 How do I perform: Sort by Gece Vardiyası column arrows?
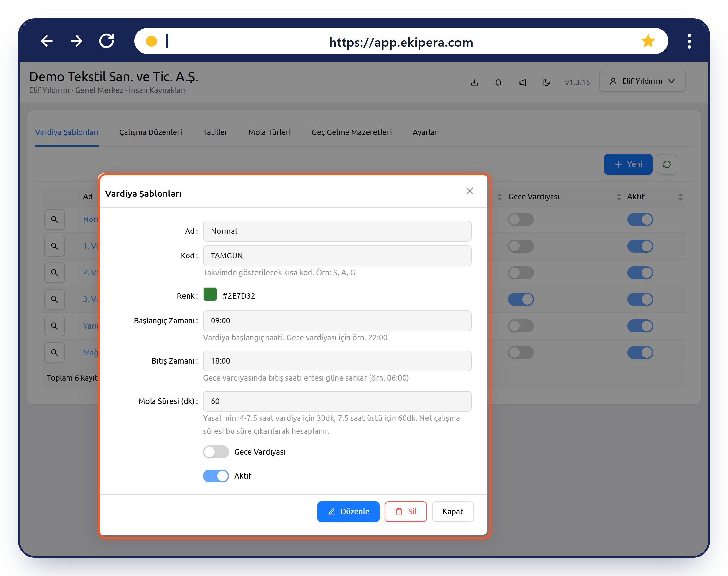point(619,197)
